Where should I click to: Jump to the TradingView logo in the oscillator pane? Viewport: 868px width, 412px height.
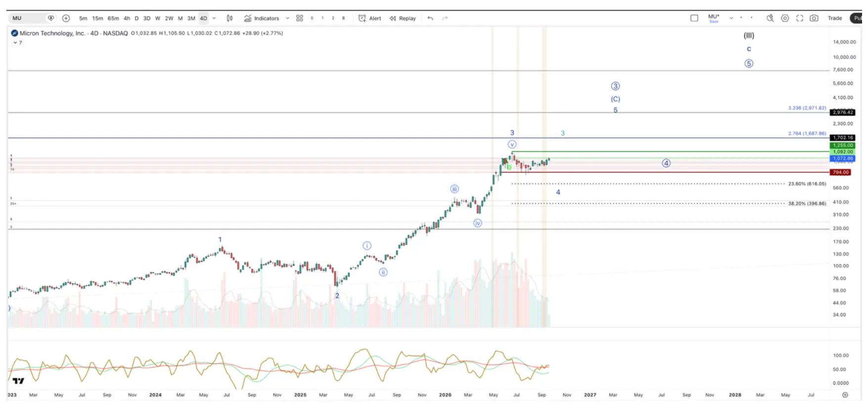pyautogui.click(x=18, y=381)
